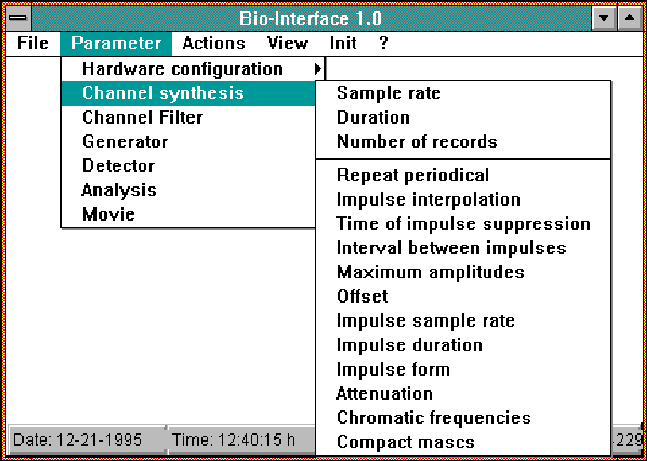The width and height of the screenshot is (647, 461).
Task: Select Impulse interpolation entry
Action: point(428,199)
